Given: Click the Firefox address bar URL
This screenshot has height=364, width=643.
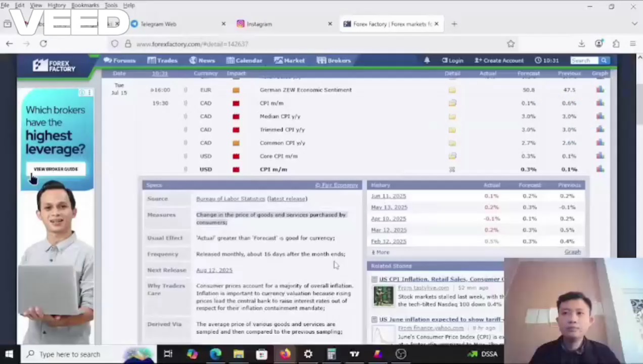Looking at the screenshot, I should click(192, 44).
